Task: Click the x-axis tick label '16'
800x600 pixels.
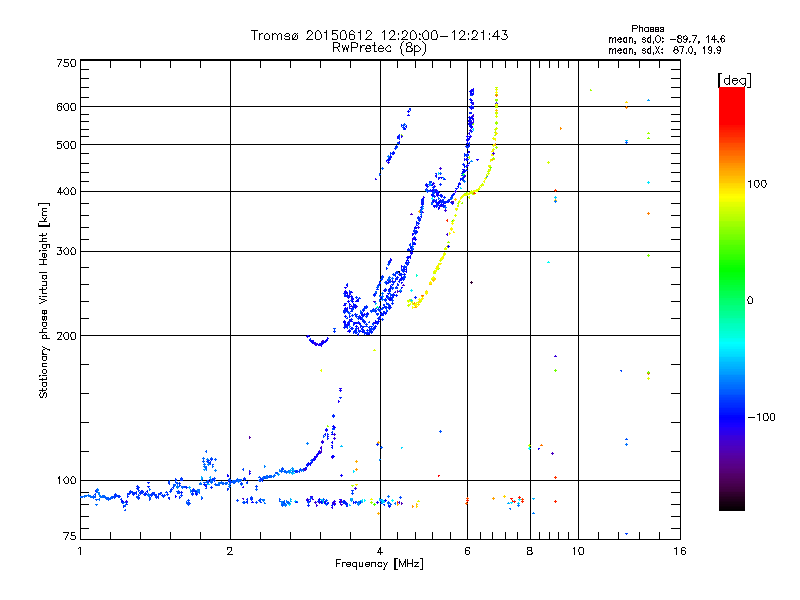Action: coord(680,551)
